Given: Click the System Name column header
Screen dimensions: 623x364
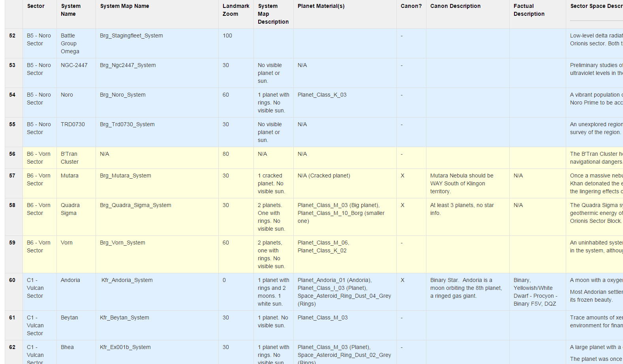Looking at the screenshot, I should click(76, 14).
